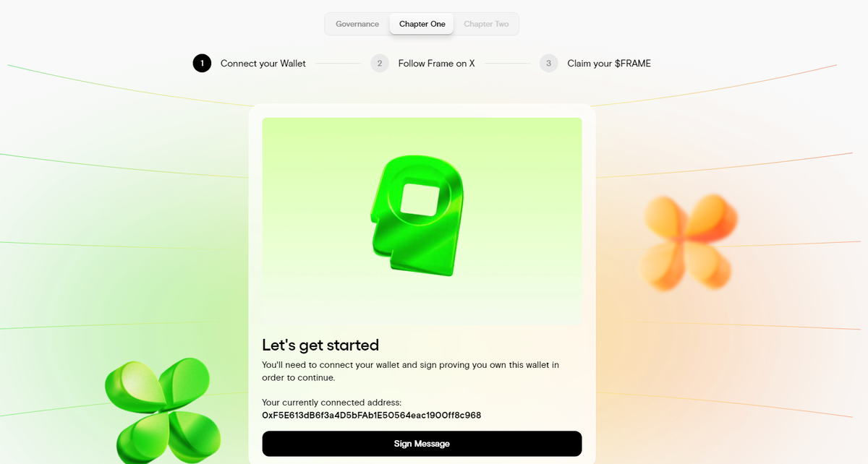Click the step 2 number circle
The width and height of the screenshot is (868, 464).
pyautogui.click(x=380, y=64)
